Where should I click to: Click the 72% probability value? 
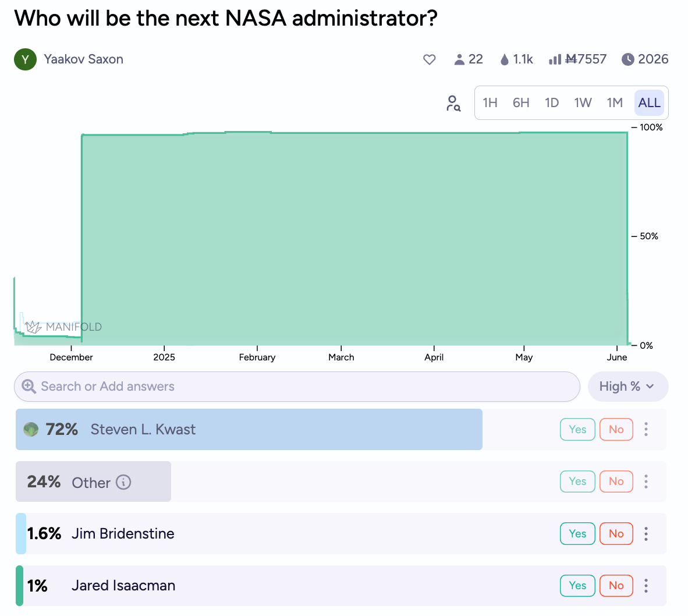click(62, 429)
